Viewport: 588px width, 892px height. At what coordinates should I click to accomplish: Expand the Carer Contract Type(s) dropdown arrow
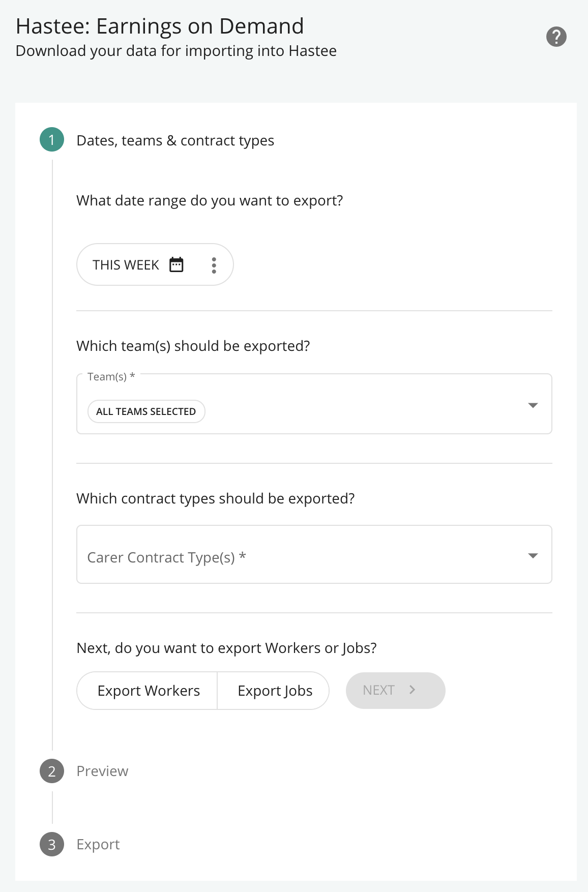tap(533, 556)
